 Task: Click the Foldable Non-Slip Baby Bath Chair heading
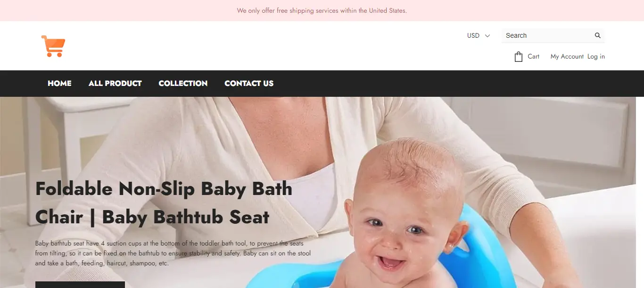(x=164, y=203)
